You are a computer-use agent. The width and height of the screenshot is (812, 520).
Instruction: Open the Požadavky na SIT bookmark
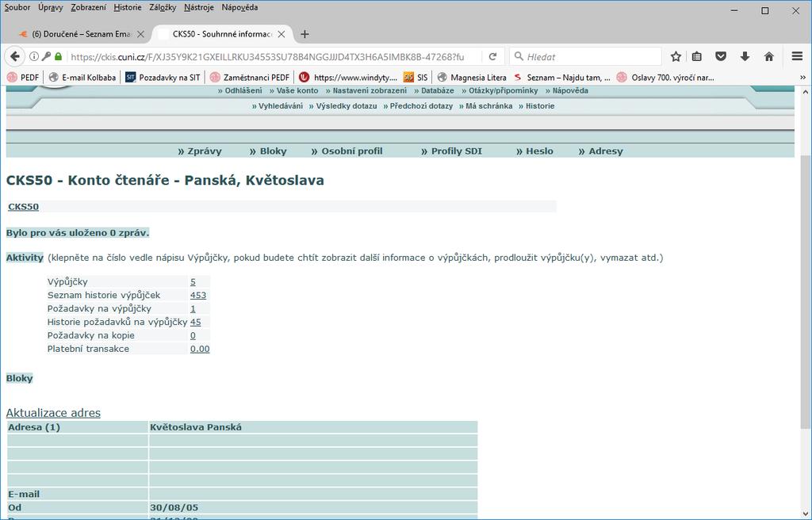pos(163,77)
